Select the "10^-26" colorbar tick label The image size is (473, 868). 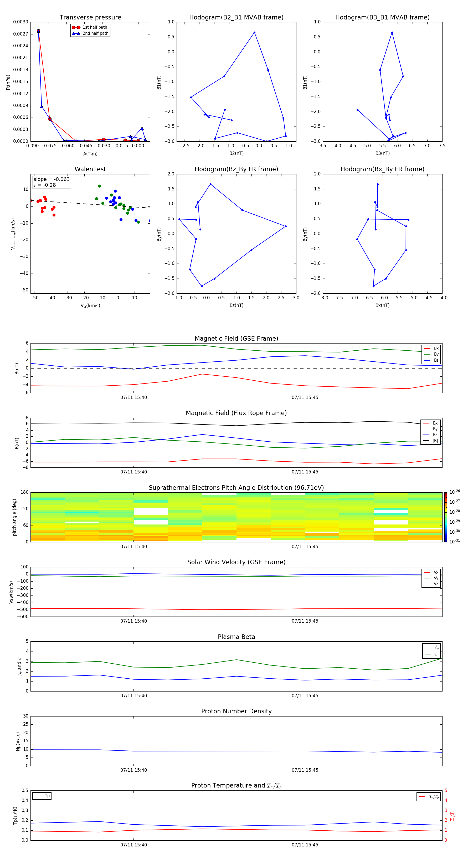(455, 492)
